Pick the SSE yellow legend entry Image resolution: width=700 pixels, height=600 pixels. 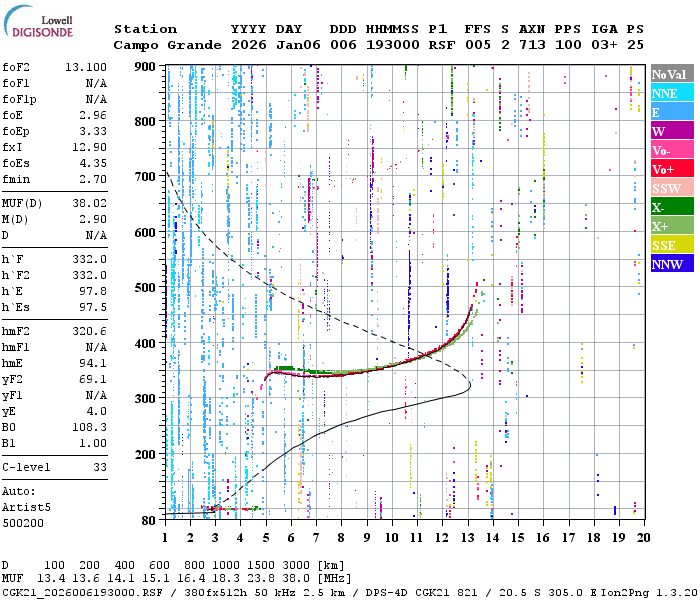[x=670, y=245]
